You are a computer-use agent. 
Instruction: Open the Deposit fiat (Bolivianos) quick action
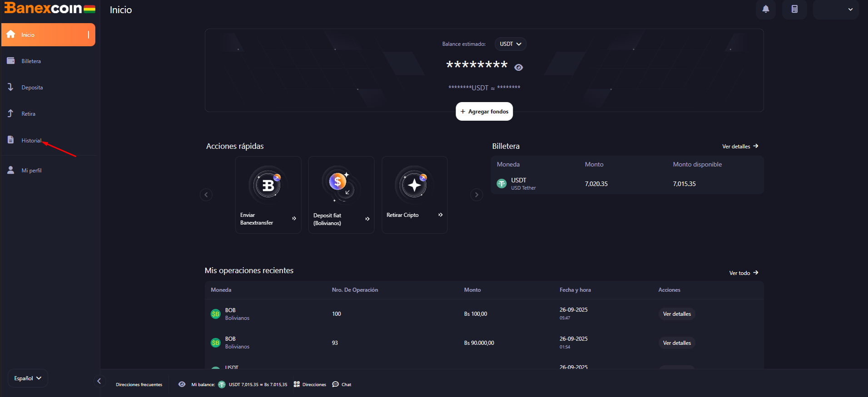[x=341, y=195]
